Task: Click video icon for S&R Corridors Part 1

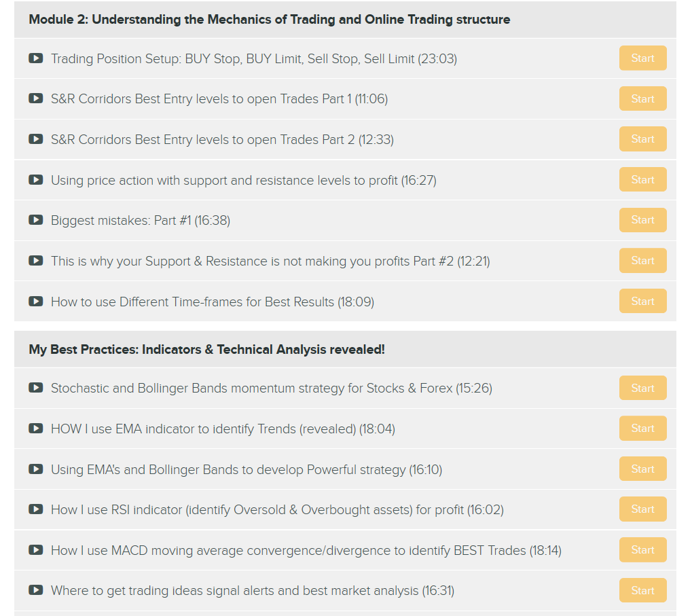Action: [36, 98]
